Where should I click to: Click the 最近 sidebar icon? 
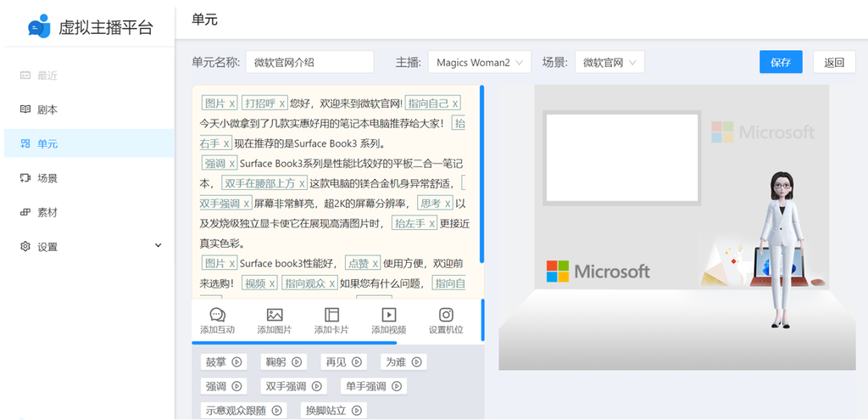(25, 76)
